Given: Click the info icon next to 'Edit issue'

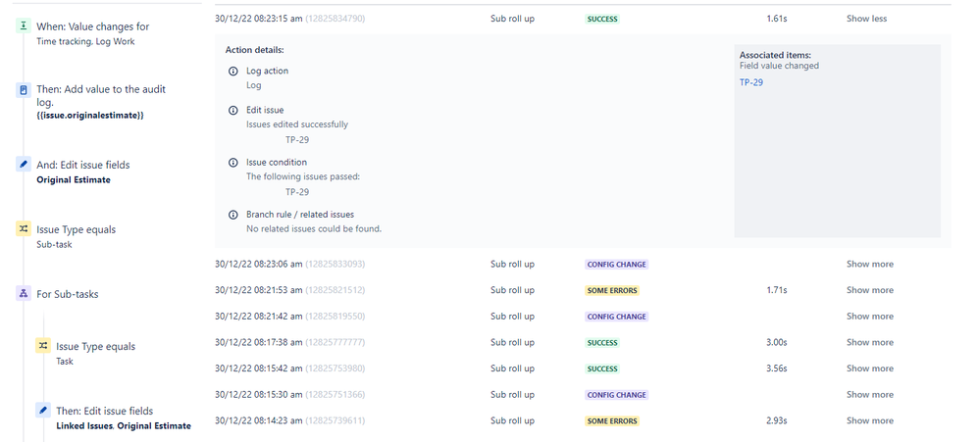Looking at the screenshot, I should pos(233,111).
